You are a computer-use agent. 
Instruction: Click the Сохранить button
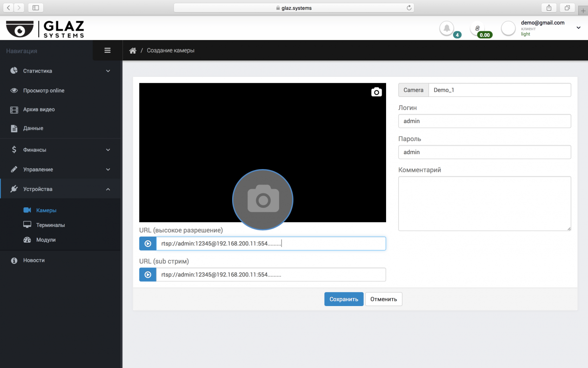(x=344, y=299)
